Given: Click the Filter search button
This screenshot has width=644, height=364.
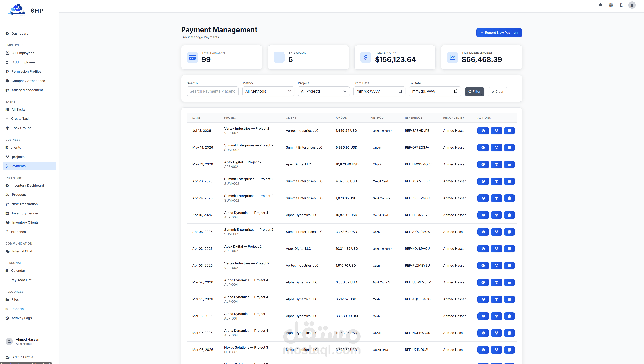Looking at the screenshot, I should coord(474,92).
